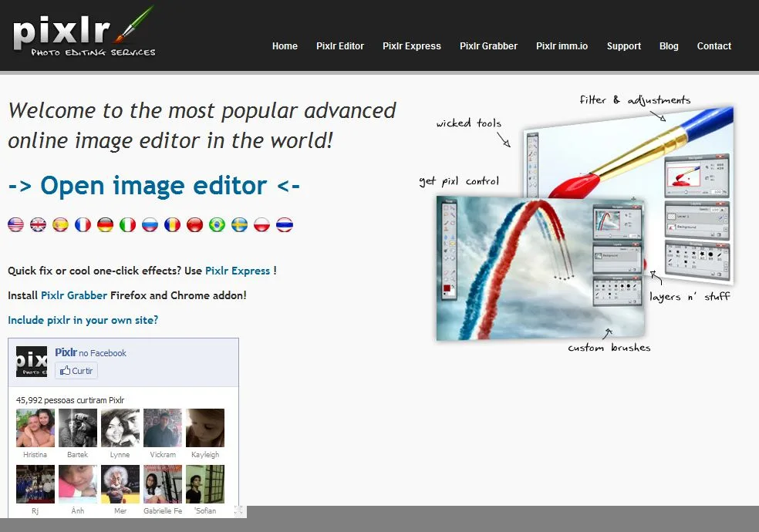Click the '45,992 pessoas curtiram Pixlr' text
The height and width of the screenshot is (532, 759).
point(70,400)
